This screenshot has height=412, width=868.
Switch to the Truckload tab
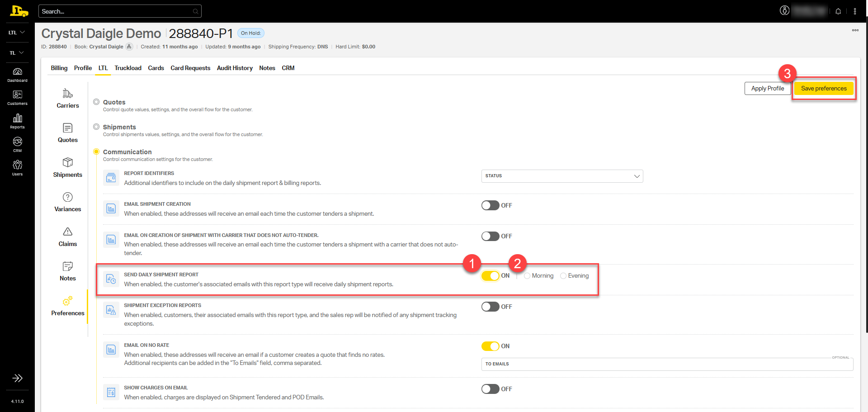[128, 68]
